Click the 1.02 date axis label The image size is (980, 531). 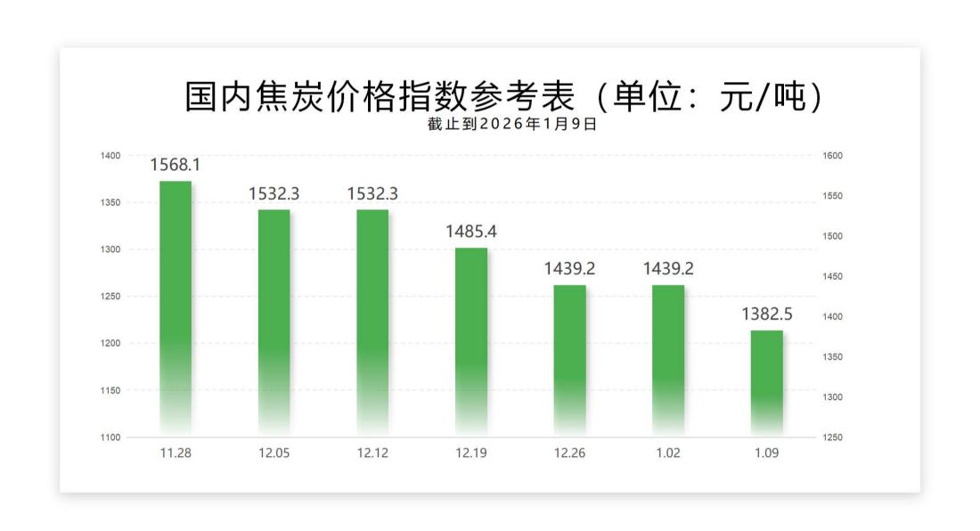point(668,453)
